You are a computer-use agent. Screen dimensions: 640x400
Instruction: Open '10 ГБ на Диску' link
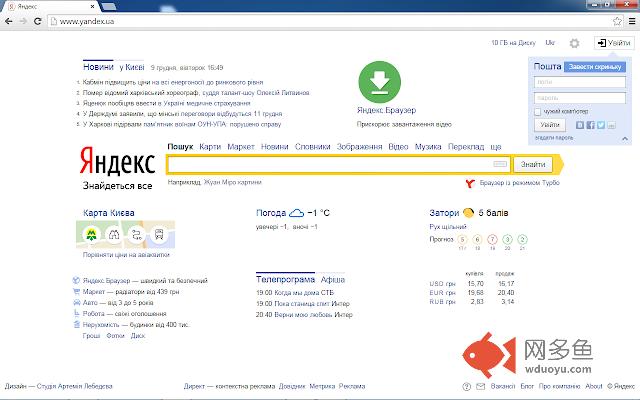coord(513,42)
